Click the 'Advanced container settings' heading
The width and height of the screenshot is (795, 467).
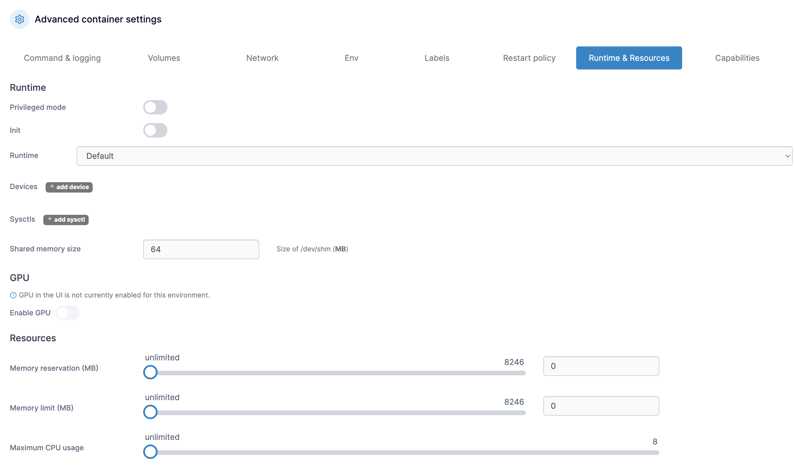[98, 19]
